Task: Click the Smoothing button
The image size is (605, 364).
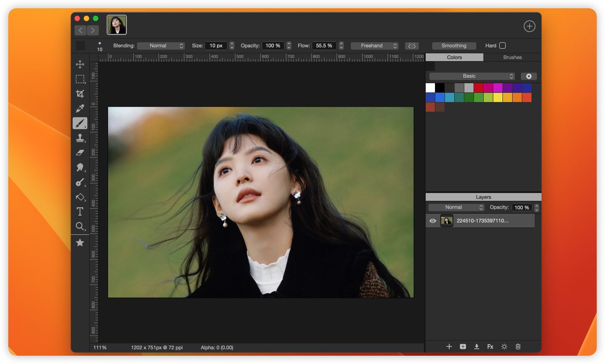Action: [454, 45]
